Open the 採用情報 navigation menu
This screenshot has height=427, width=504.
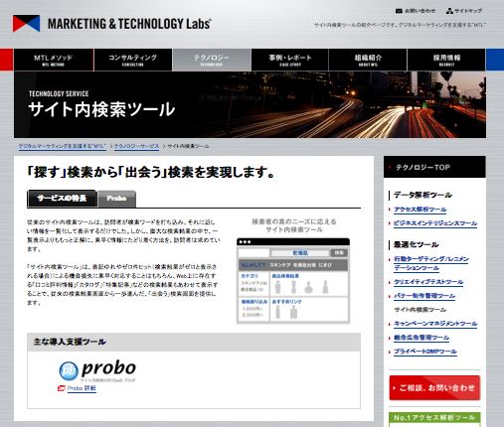[446, 60]
